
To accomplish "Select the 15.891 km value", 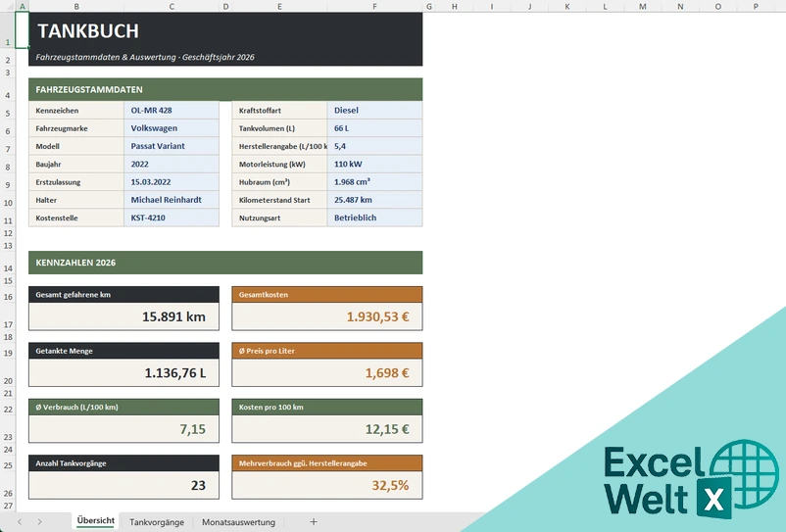I will pos(123,316).
